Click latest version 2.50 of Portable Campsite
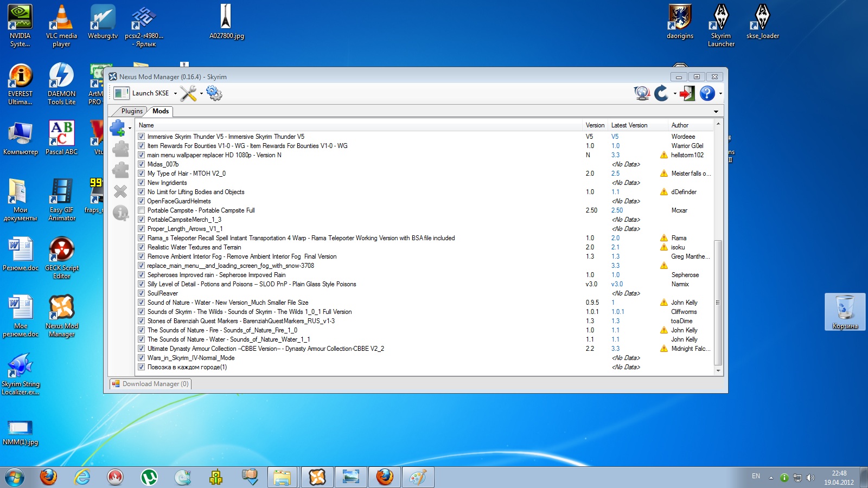 tap(617, 210)
